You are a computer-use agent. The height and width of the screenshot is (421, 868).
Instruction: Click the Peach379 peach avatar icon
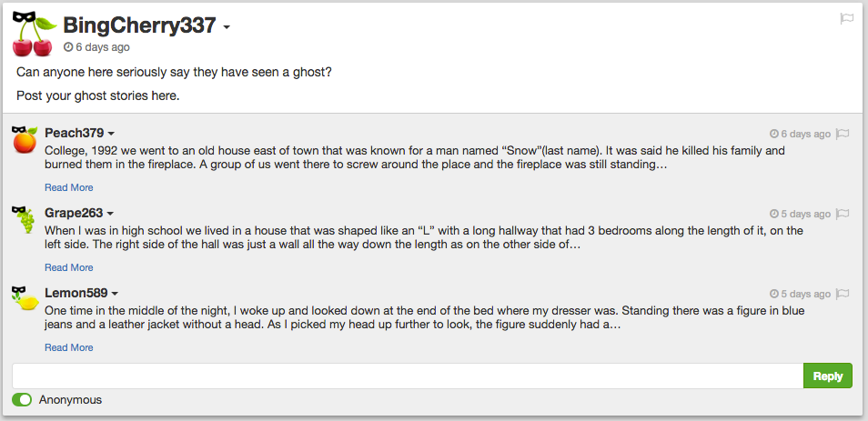(x=25, y=139)
